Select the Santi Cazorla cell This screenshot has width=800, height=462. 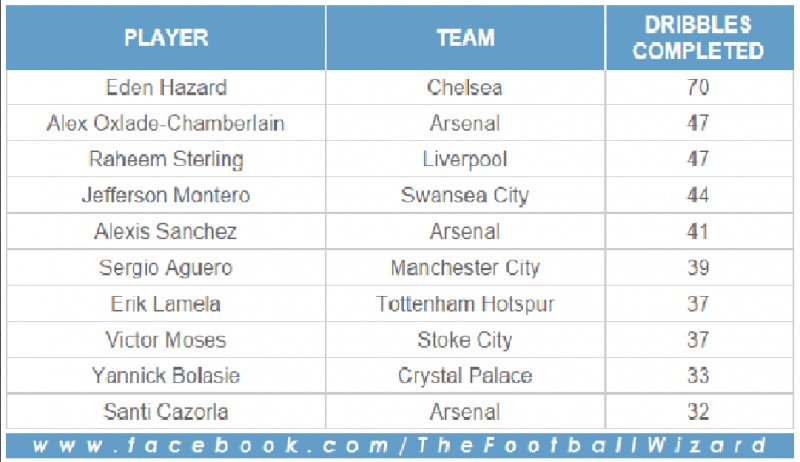[166, 412]
